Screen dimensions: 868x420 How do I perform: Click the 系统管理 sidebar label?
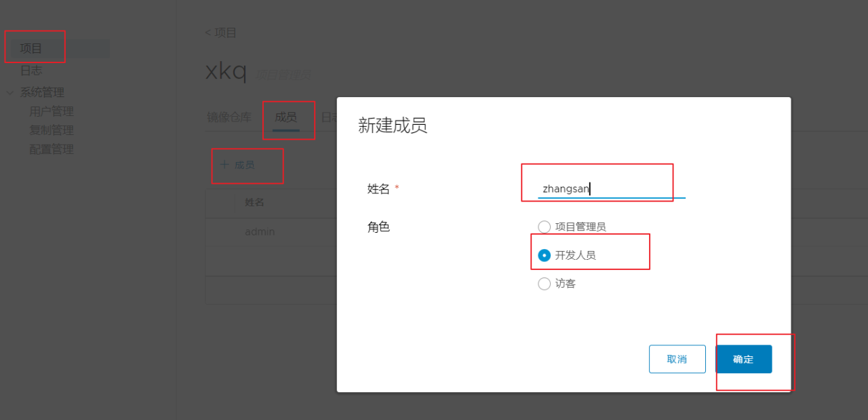pyautogui.click(x=42, y=92)
